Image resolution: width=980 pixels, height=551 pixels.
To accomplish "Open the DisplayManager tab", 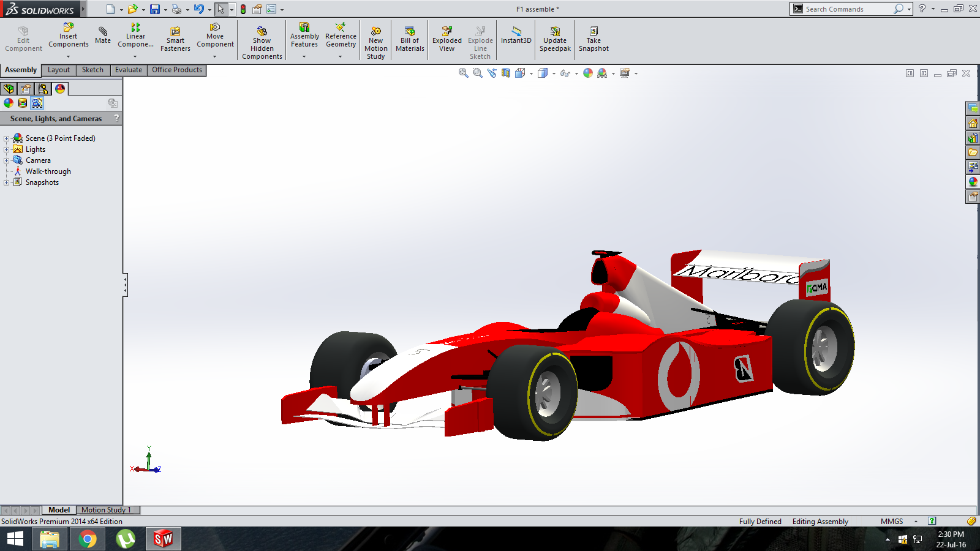I will 60,89.
